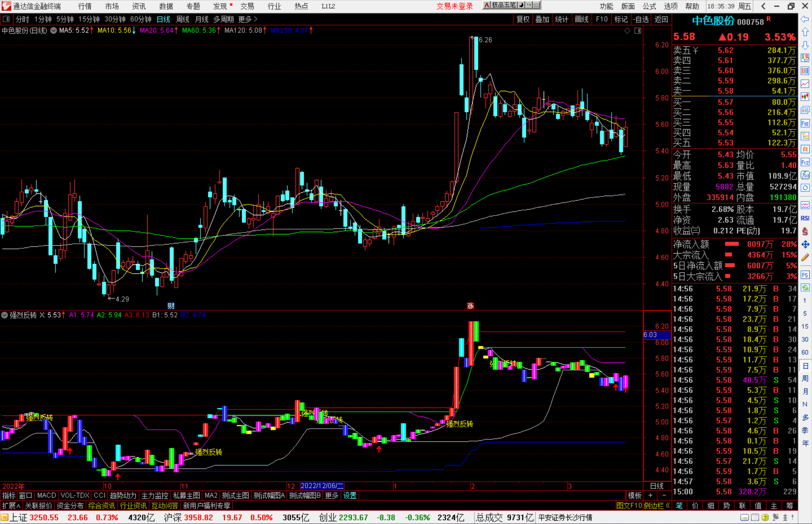Click the 复权 button

[523, 19]
